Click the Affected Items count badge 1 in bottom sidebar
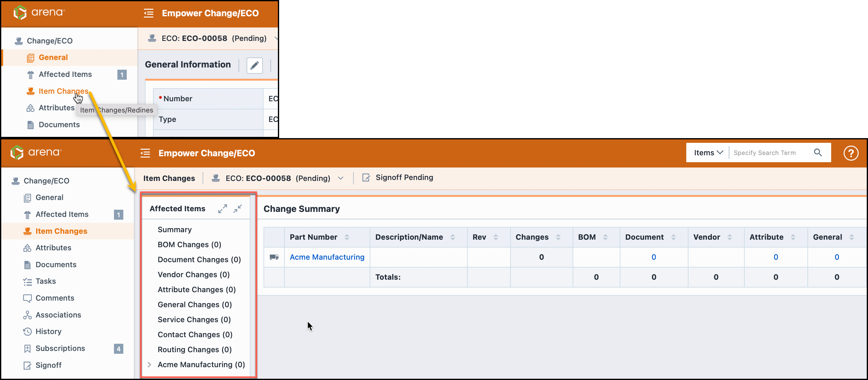Image resolution: width=868 pixels, height=380 pixels. tap(118, 214)
